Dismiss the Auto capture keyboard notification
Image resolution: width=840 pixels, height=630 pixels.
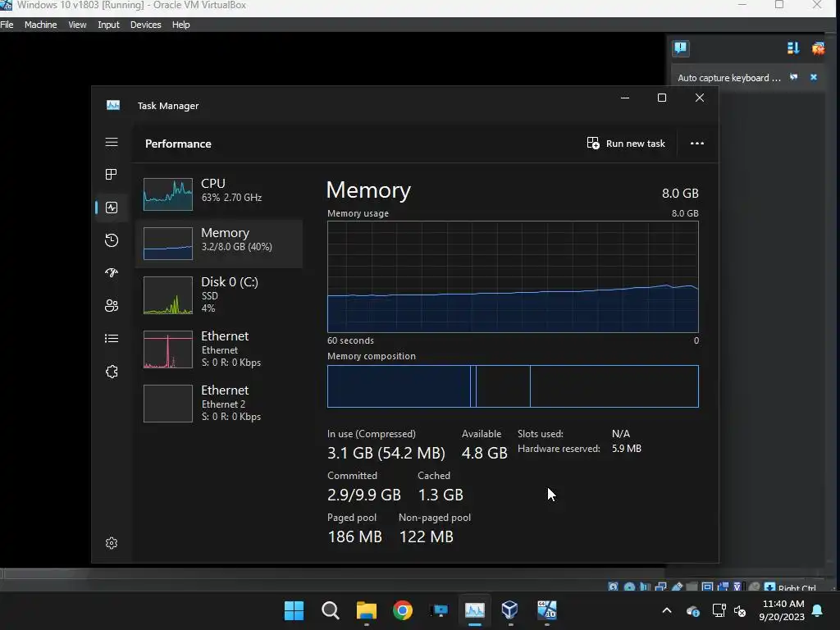point(813,77)
